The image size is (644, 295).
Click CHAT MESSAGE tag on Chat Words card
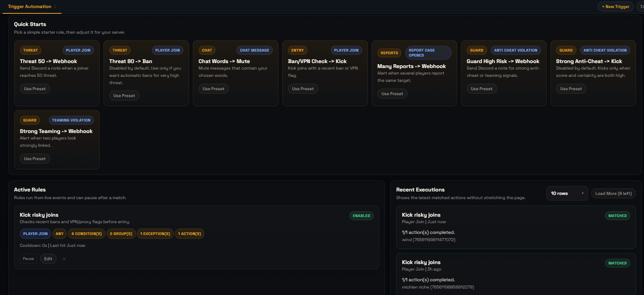click(254, 50)
